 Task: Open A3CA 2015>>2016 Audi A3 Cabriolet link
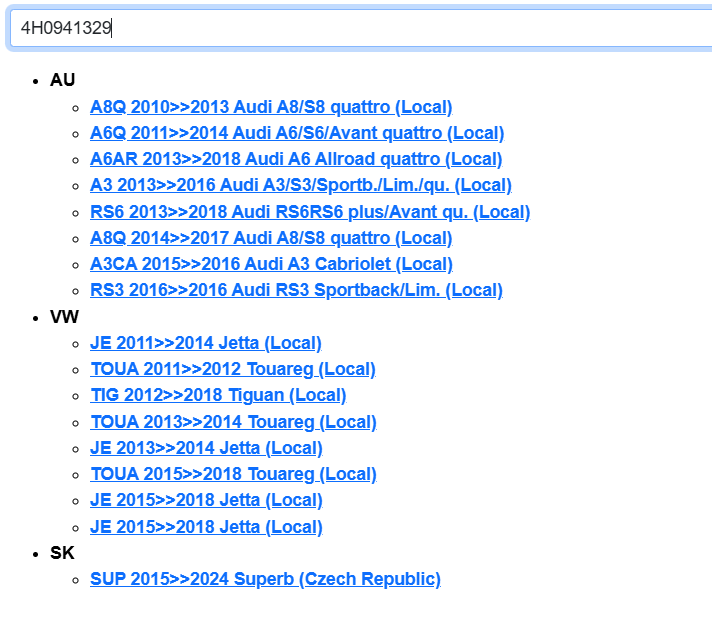(272, 264)
